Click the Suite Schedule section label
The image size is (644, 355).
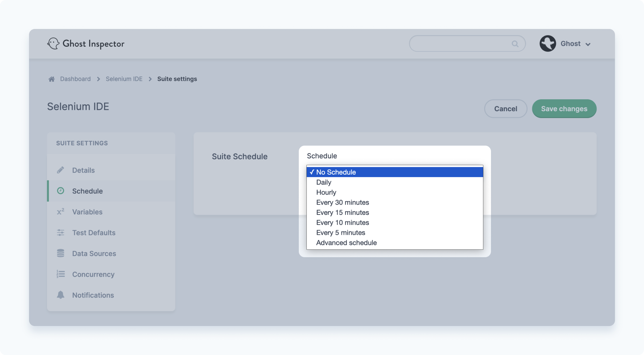(x=240, y=156)
